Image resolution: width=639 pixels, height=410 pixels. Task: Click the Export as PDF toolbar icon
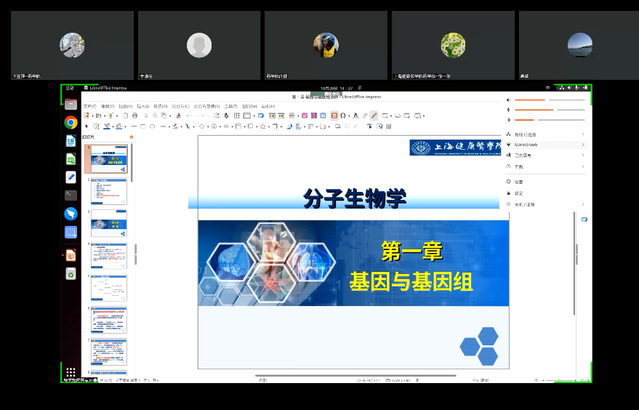pos(126,116)
